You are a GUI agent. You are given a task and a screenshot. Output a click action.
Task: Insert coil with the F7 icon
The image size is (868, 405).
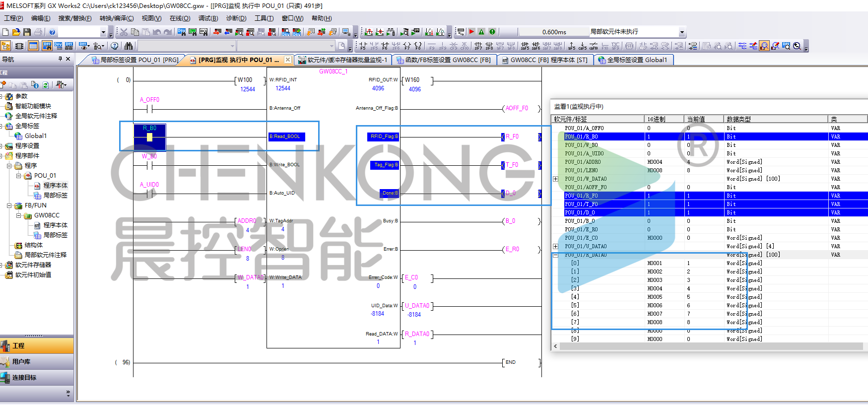tap(407, 46)
